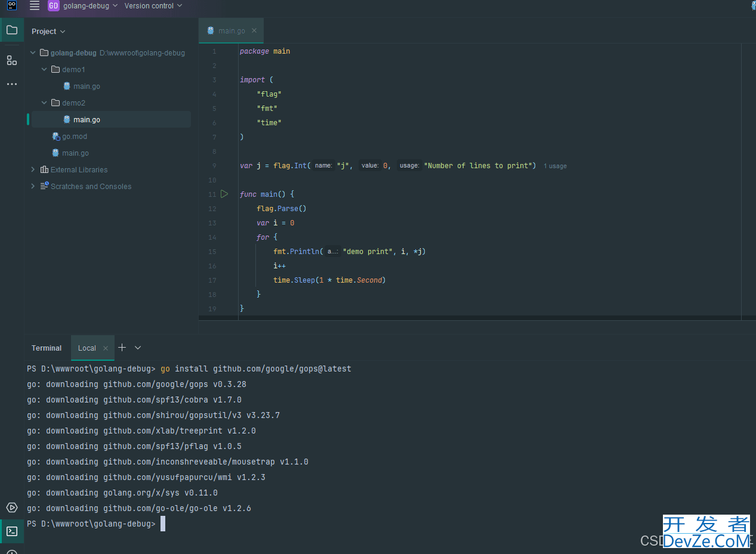Screen dimensions: 756x554
Task: Click the "time" import string
Action: (269, 123)
